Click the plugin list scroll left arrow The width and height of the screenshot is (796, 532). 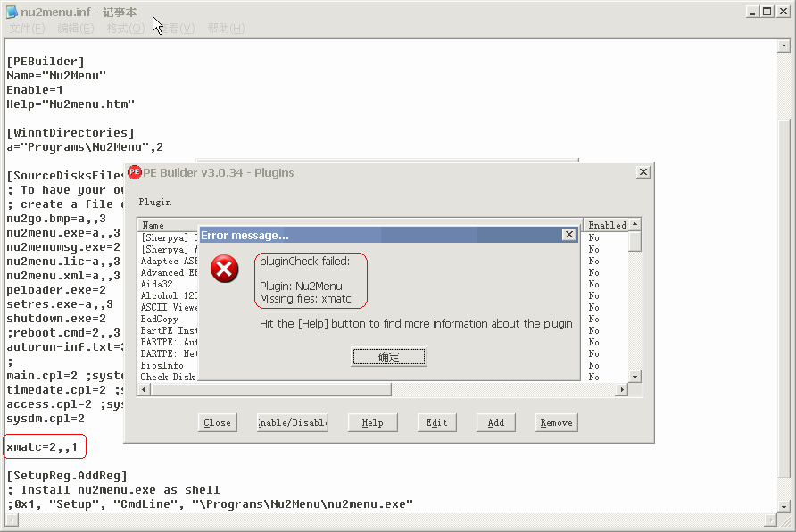(144, 389)
